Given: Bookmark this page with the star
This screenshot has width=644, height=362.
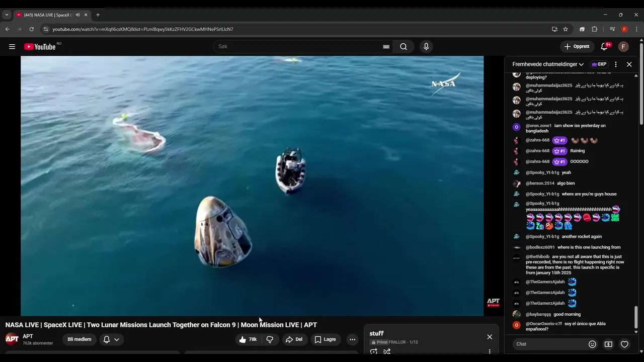Looking at the screenshot, I should [x=566, y=29].
